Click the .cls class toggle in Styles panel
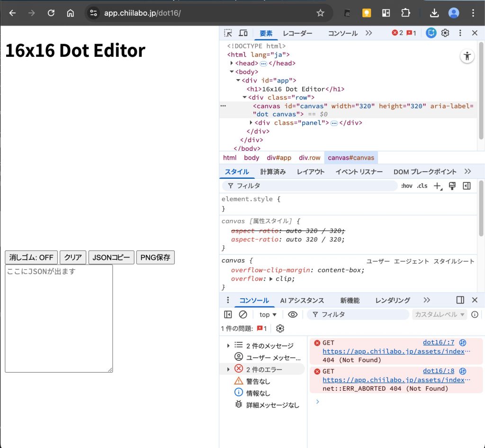Image resolution: width=485 pixels, height=448 pixels. [422, 186]
